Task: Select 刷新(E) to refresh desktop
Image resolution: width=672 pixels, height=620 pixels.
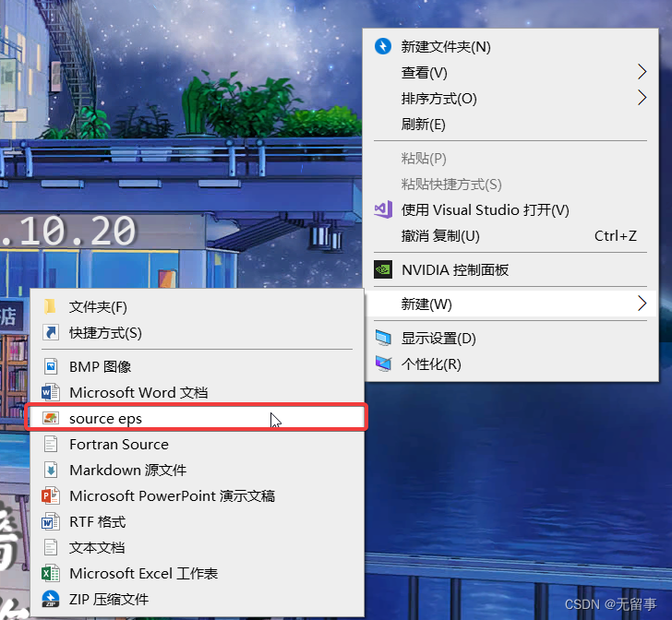Action: [x=510, y=124]
